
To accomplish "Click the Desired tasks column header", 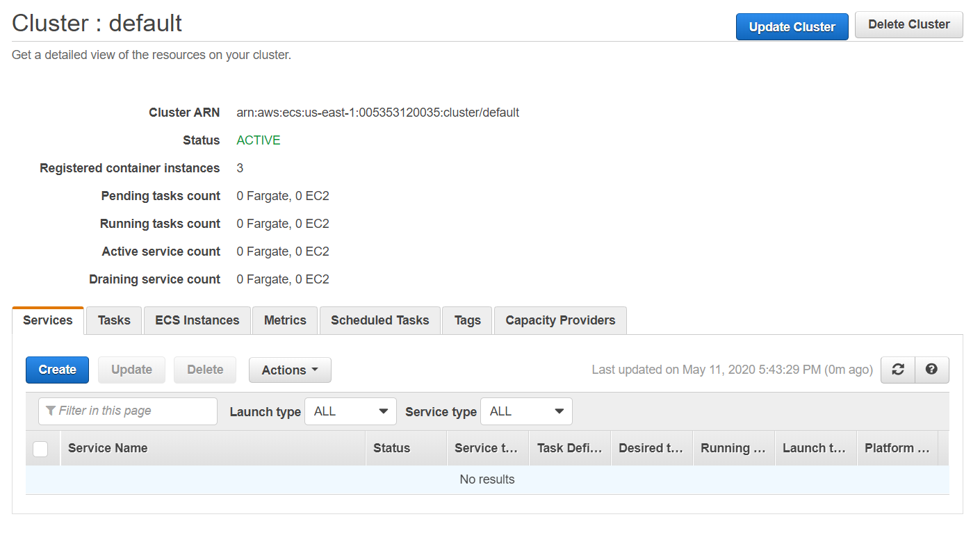I will pos(652,448).
